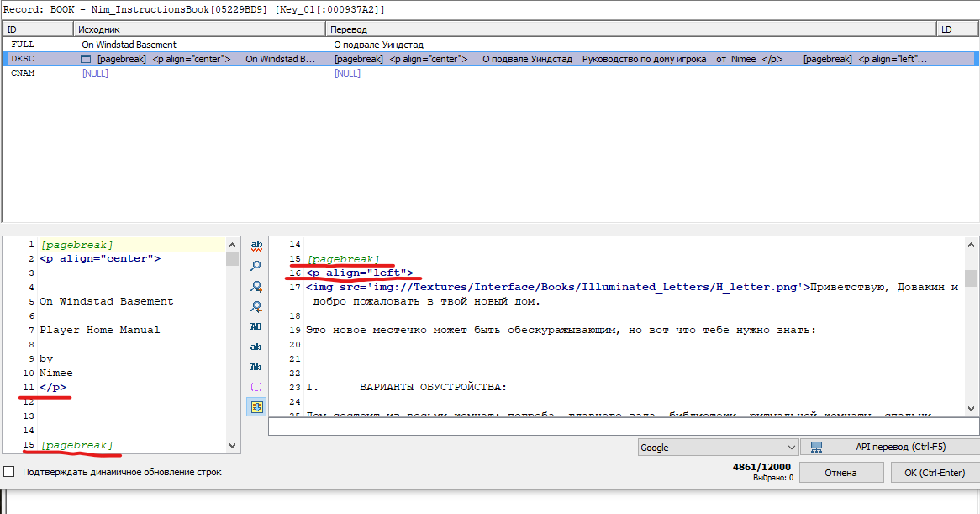Screen dimensions: 980x514
Task: Click the window icon in DESC row
Action: [x=87, y=59]
